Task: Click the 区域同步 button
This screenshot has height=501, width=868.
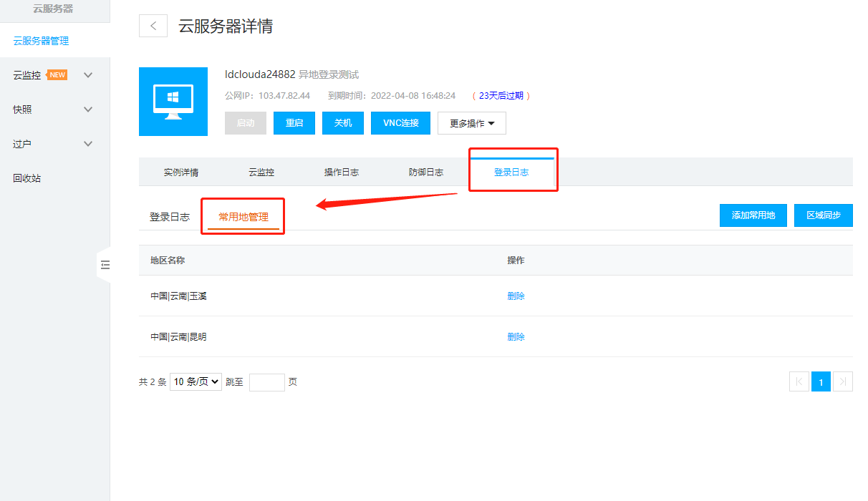Action: click(823, 215)
